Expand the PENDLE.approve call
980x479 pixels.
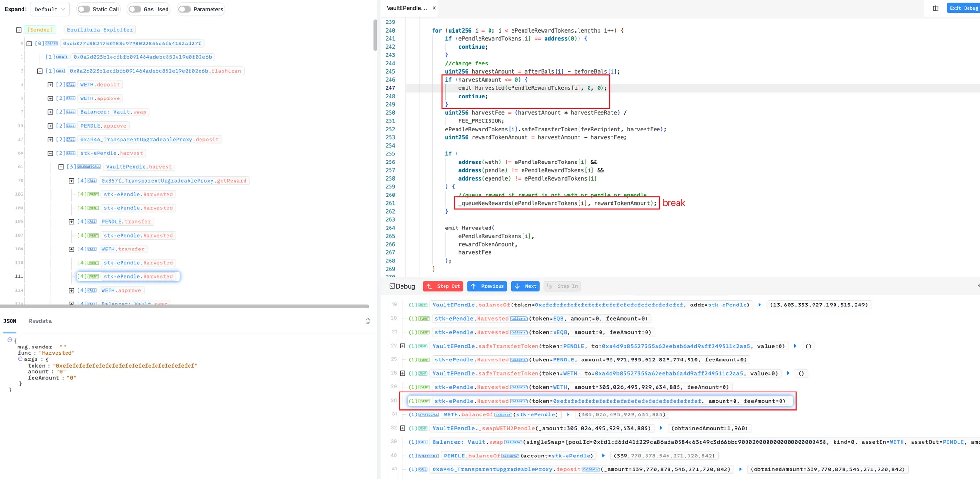tap(50, 126)
